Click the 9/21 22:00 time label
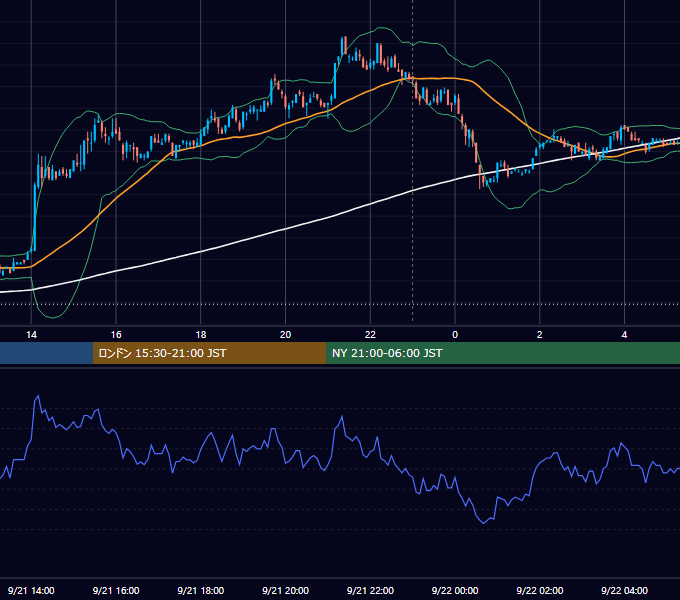 (x=370, y=590)
